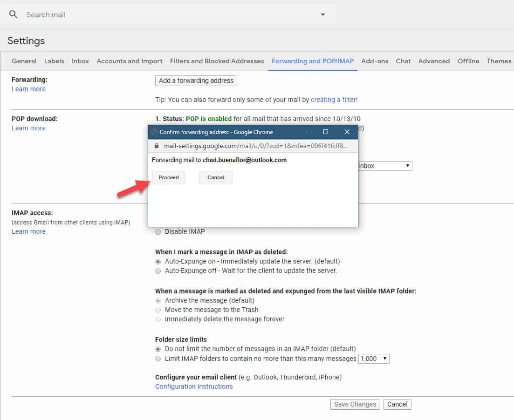
Task: Open Learn more under IMAP access
Action: pyautogui.click(x=28, y=231)
